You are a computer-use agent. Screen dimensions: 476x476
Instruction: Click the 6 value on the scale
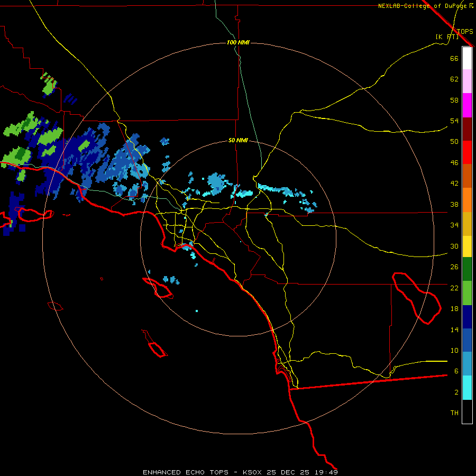tap(456, 371)
